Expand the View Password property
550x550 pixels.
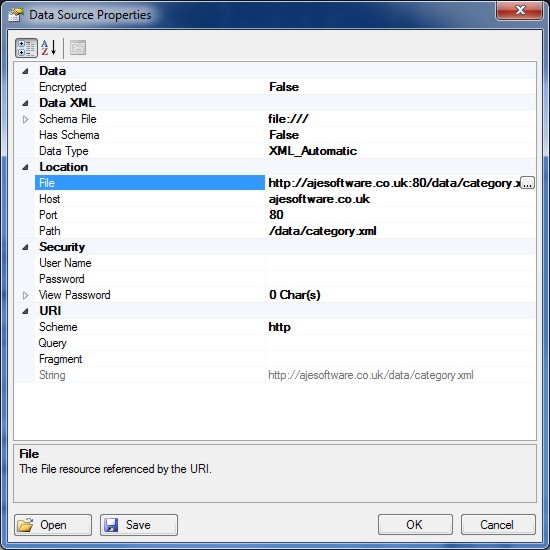(25, 295)
